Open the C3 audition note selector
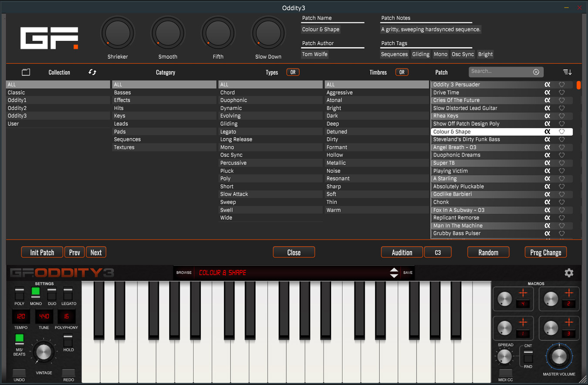 coord(438,252)
